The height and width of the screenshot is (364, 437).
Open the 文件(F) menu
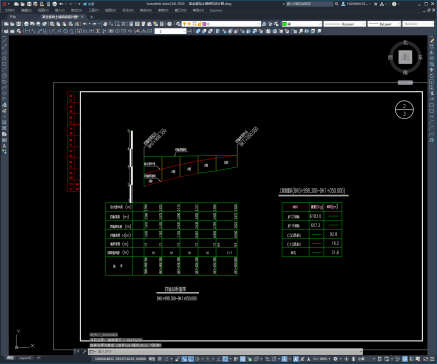(10, 10)
